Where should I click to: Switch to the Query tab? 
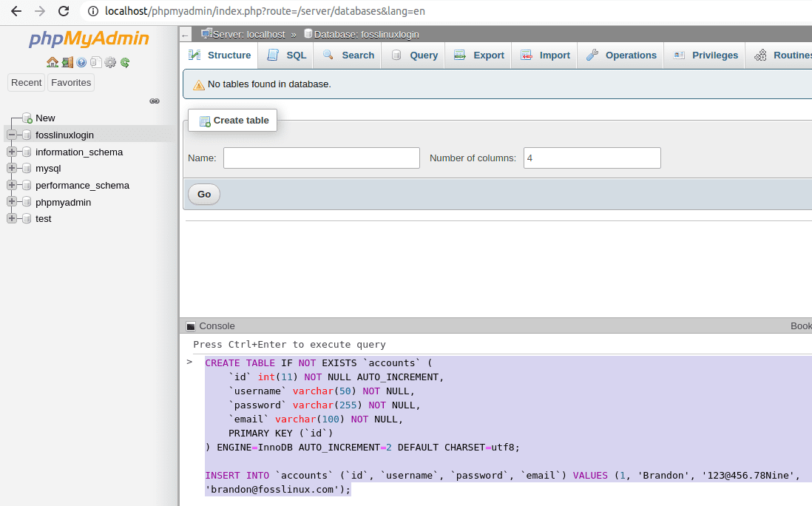pyautogui.click(x=414, y=55)
